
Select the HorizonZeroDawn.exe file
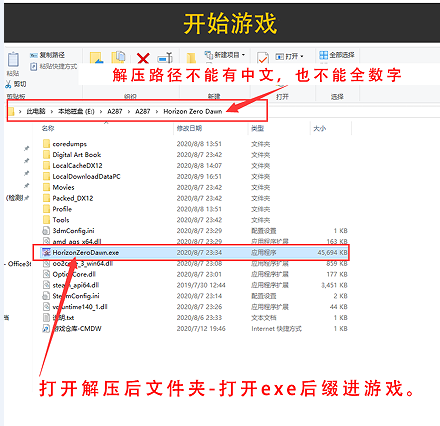pos(194,252)
